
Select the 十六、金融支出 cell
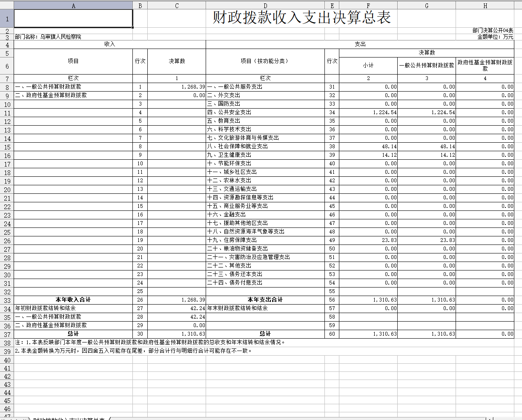(265, 215)
